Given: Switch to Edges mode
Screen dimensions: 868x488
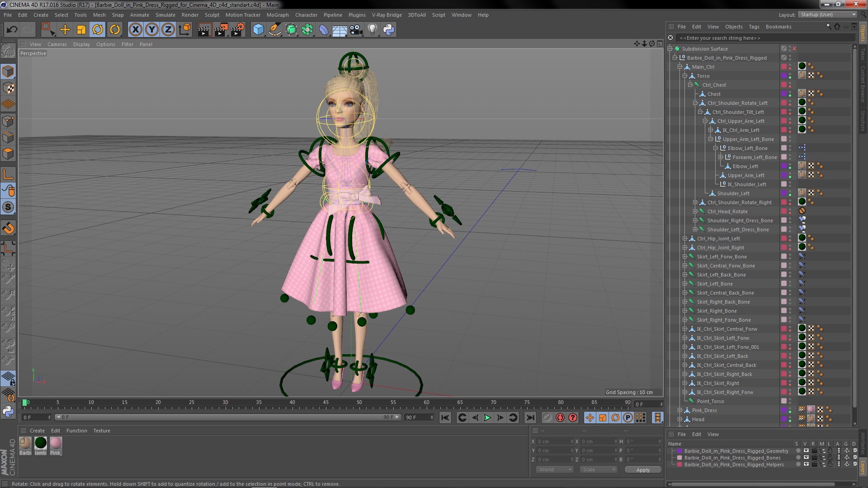Looking at the screenshot, I should pos(8,137).
